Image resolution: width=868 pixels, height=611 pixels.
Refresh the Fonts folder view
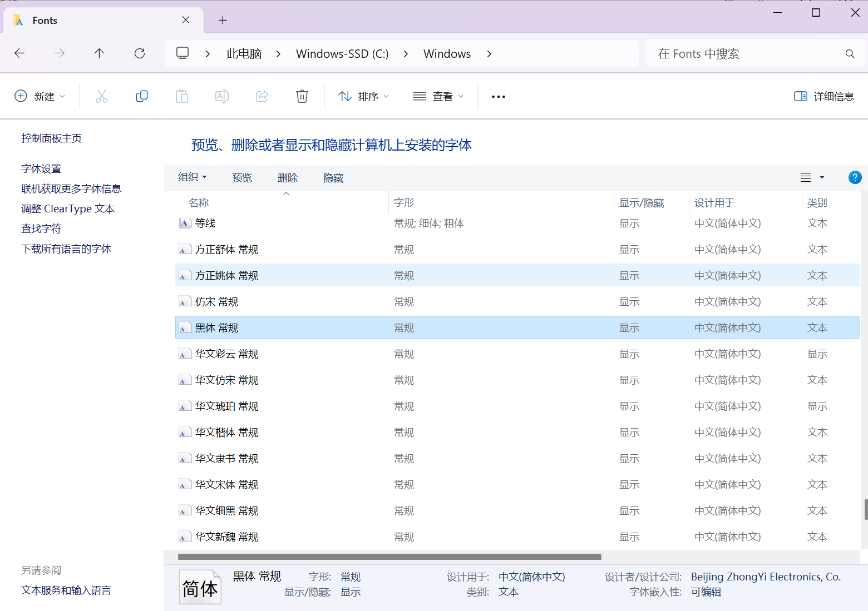pyautogui.click(x=140, y=53)
